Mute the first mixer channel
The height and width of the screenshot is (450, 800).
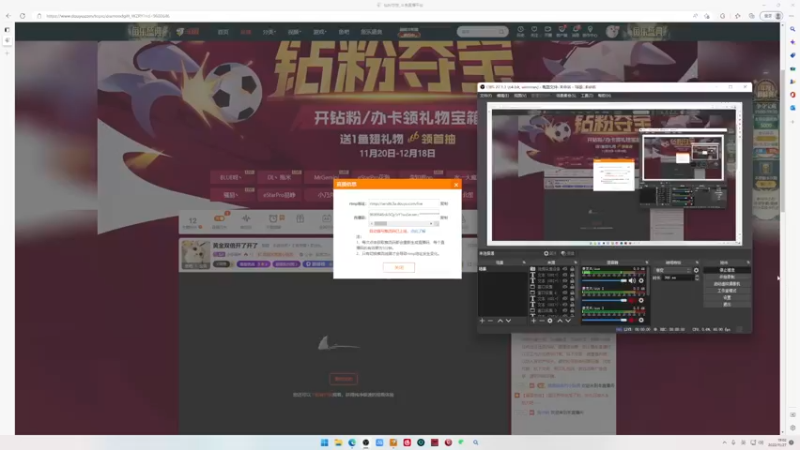(x=632, y=281)
